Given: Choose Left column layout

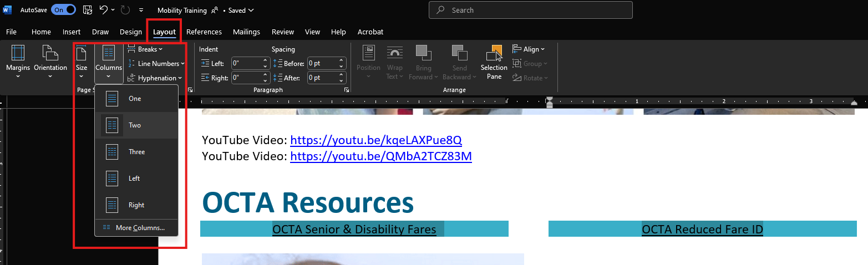Looking at the screenshot, I should (x=136, y=179).
